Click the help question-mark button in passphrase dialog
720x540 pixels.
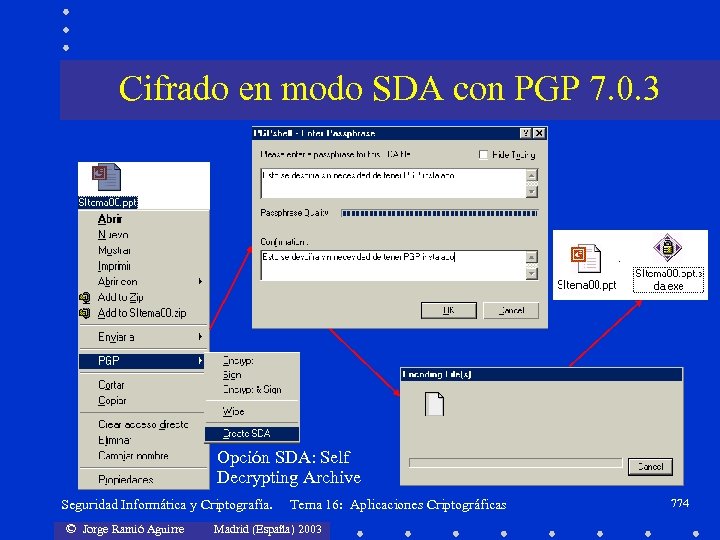pyautogui.click(x=526, y=133)
